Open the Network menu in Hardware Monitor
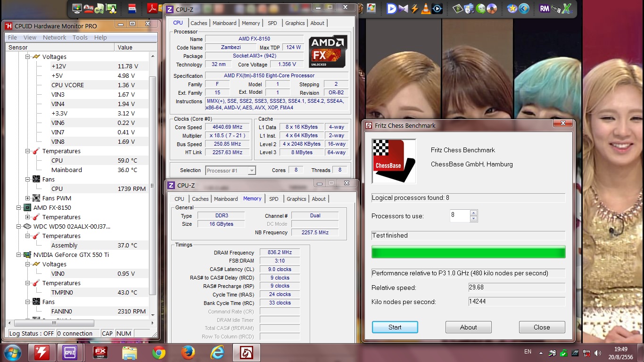The height and width of the screenshot is (362, 644). 55,37
